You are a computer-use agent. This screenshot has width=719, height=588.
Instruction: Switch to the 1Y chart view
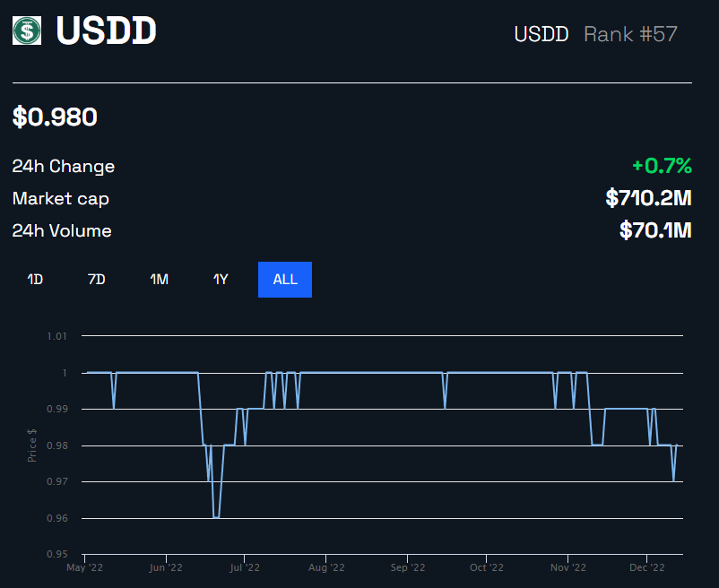click(221, 279)
